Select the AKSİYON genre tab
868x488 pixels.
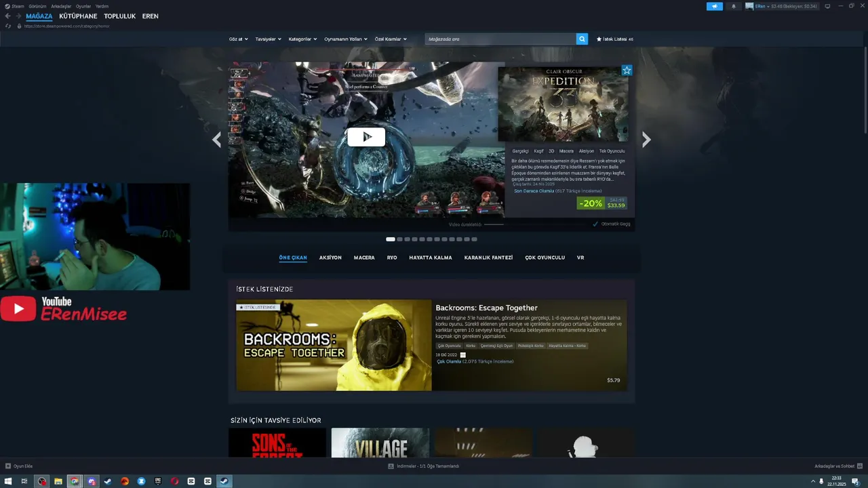330,258
